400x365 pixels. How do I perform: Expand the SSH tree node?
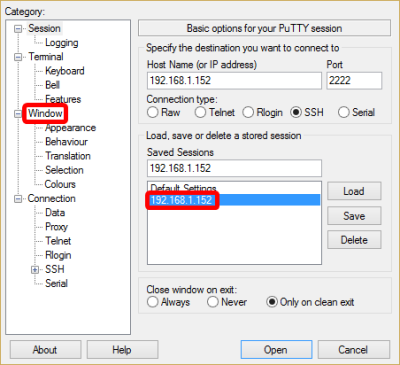[x=35, y=270]
